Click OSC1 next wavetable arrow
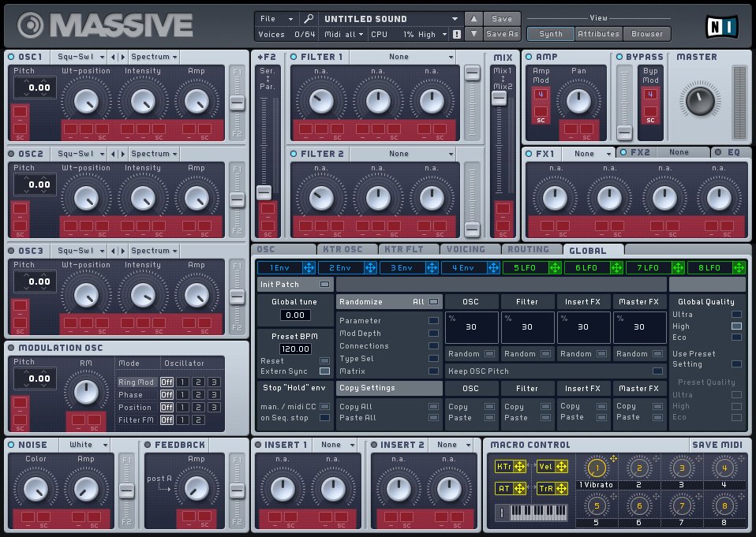Screen dimensions: 756x537 pyautogui.click(x=122, y=57)
